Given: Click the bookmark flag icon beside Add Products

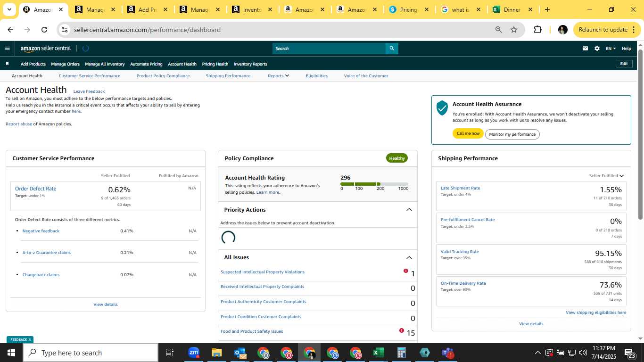Looking at the screenshot, I should [x=7, y=64].
